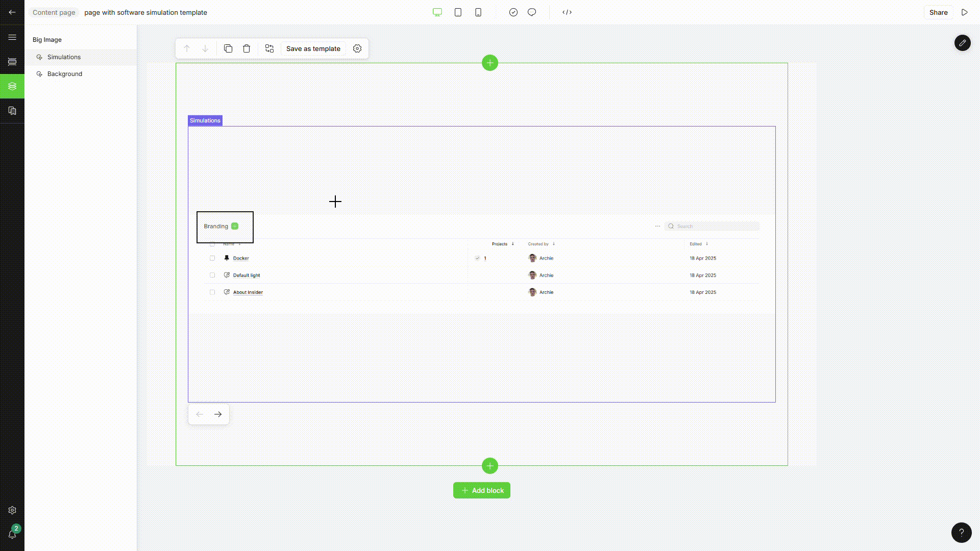Switch to tablet preview mode
This screenshot has width=980, height=551.
pyautogui.click(x=458, y=12)
